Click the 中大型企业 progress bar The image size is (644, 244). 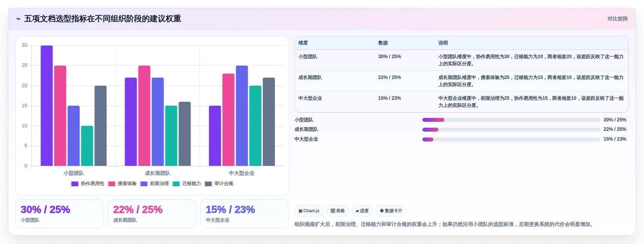[x=511, y=139]
